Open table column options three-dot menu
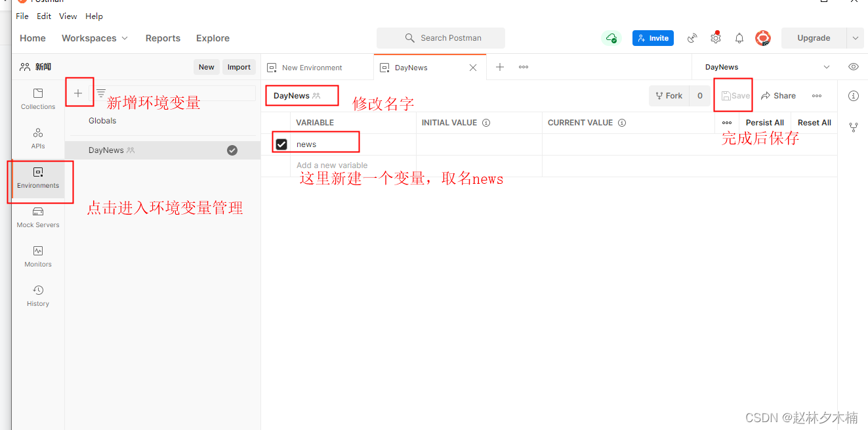868x430 pixels. 727,123
